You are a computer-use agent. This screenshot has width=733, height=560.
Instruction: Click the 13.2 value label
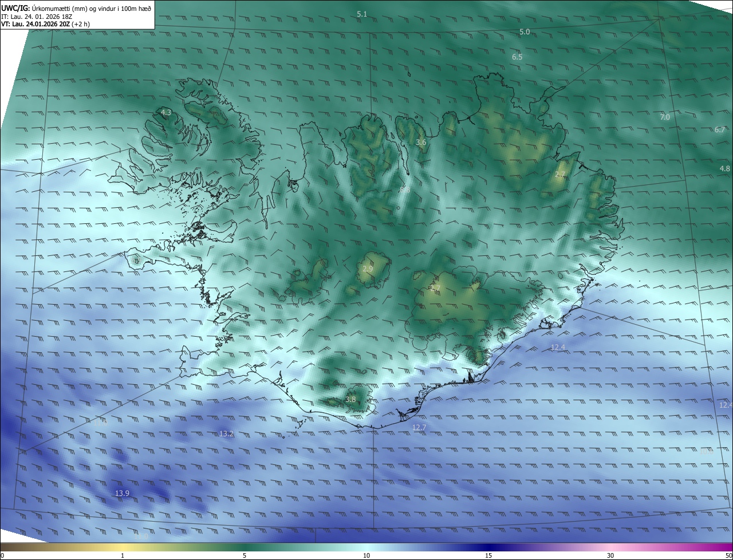coord(226,434)
